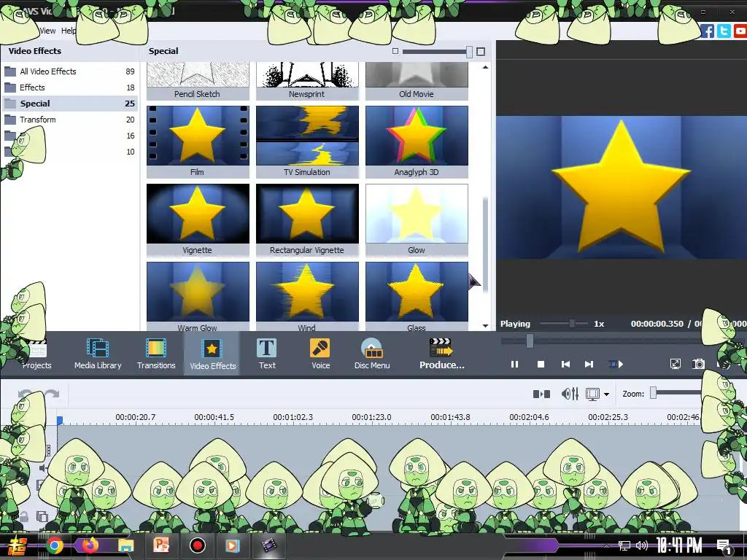Viewport: 747px width, 560px height.
Task: Switch preview to full screen
Action: click(675, 365)
